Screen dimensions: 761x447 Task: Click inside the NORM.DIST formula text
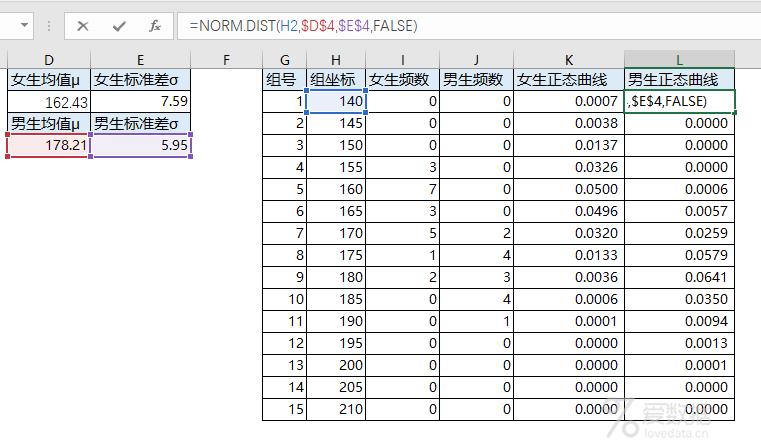point(303,26)
